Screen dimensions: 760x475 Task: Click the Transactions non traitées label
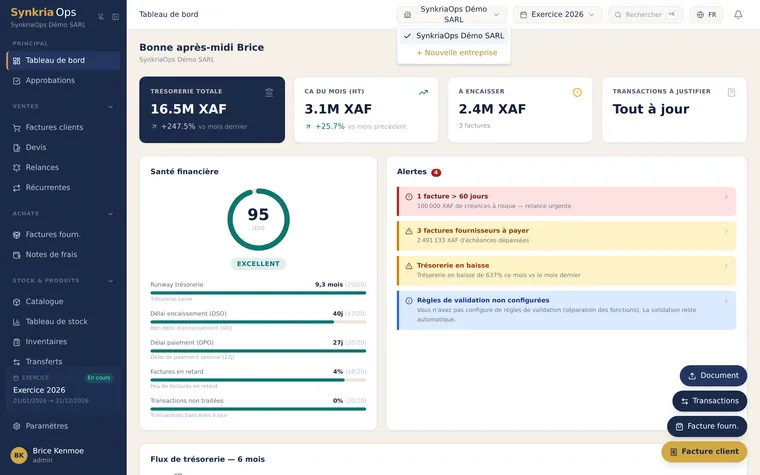(x=187, y=401)
